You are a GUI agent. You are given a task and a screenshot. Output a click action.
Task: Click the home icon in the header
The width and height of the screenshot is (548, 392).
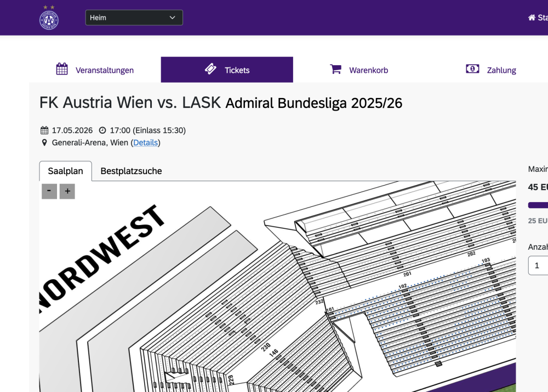tap(532, 18)
